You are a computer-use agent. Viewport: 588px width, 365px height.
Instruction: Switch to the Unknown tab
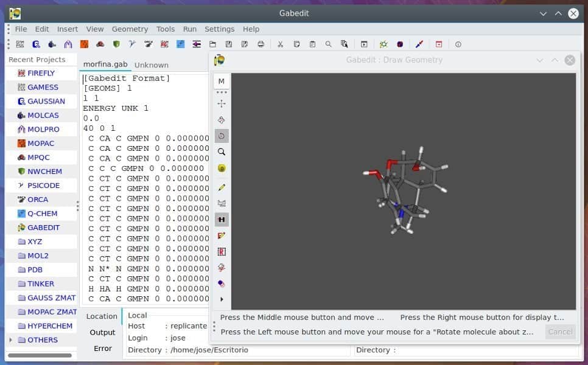(x=152, y=65)
